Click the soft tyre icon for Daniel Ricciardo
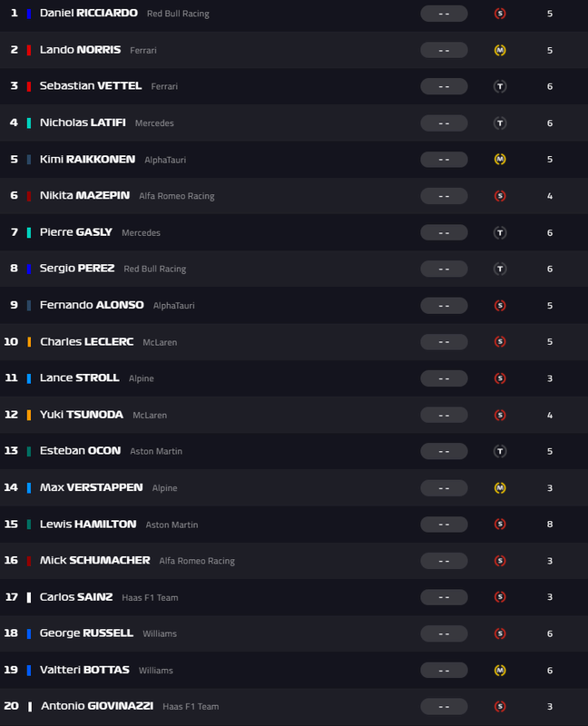 click(x=499, y=14)
